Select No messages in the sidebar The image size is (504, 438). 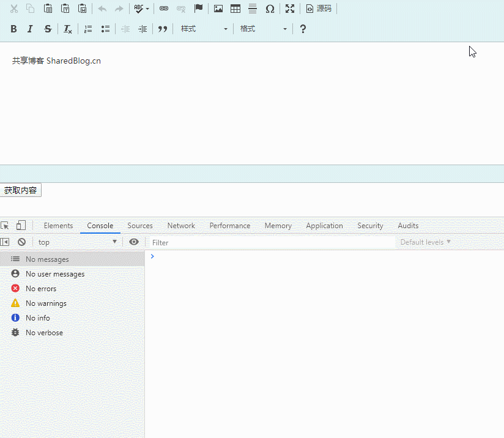72,259
